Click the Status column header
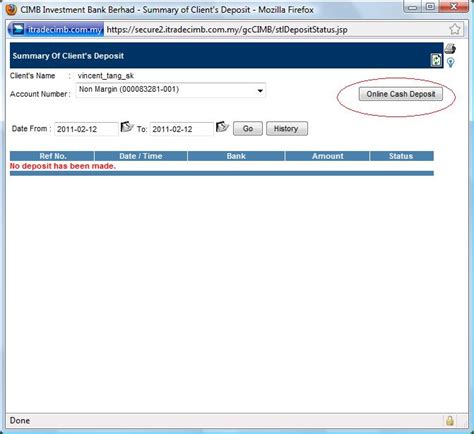The width and height of the screenshot is (474, 434). pyautogui.click(x=402, y=156)
